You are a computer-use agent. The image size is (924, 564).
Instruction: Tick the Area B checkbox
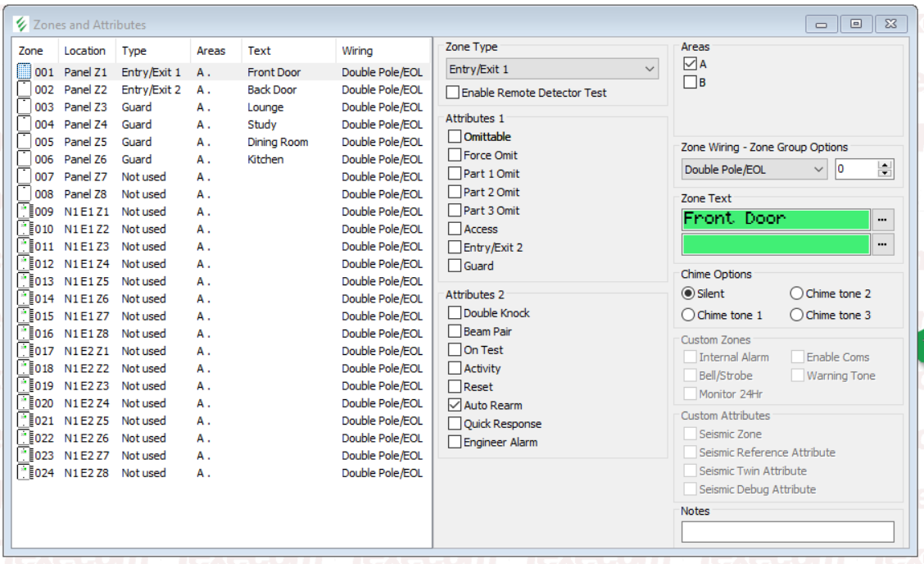[690, 81]
